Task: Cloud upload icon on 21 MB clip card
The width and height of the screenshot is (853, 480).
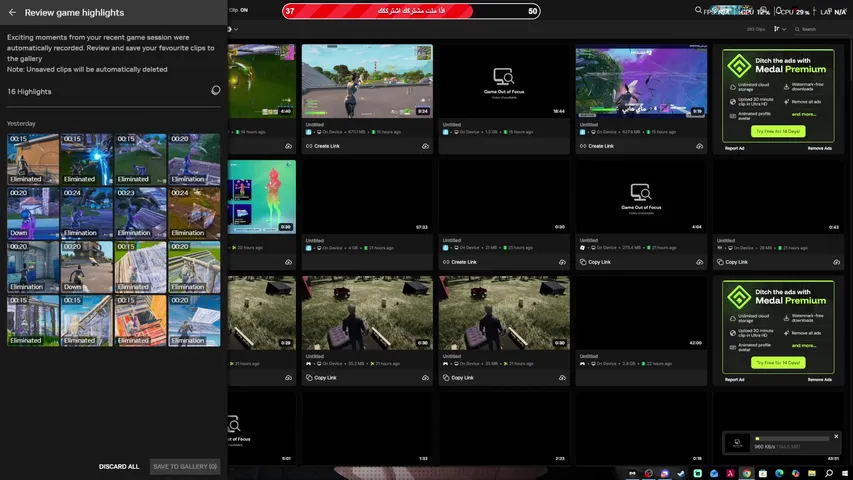Action: tap(563, 262)
